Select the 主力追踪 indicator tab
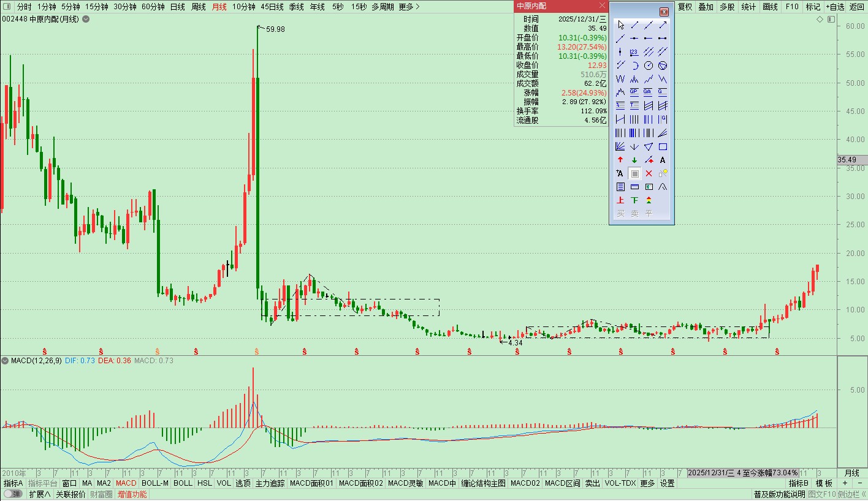Viewport: 868px width, 501px height. tap(270, 483)
